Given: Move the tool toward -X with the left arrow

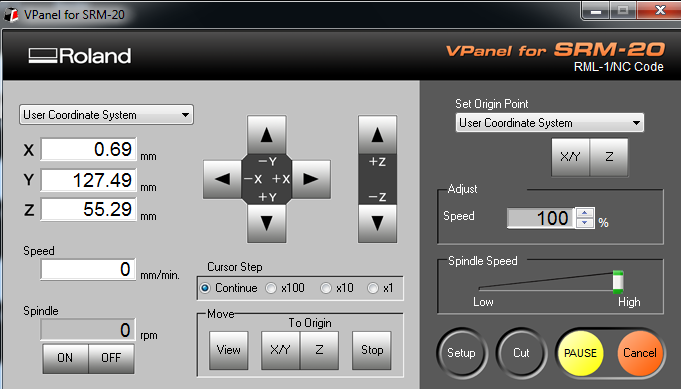Looking at the screenshot, I should tap(222, 179).
